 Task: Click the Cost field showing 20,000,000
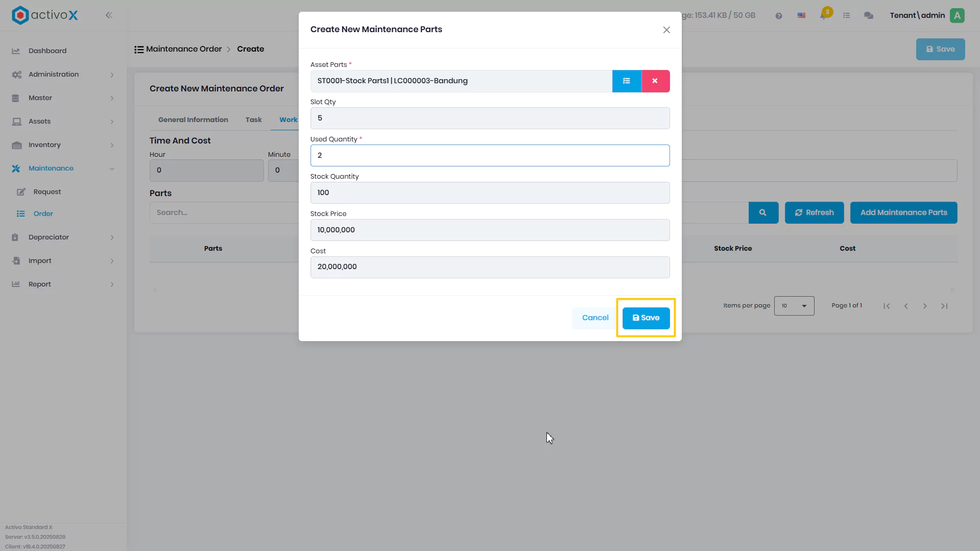[x=490, y=267]
